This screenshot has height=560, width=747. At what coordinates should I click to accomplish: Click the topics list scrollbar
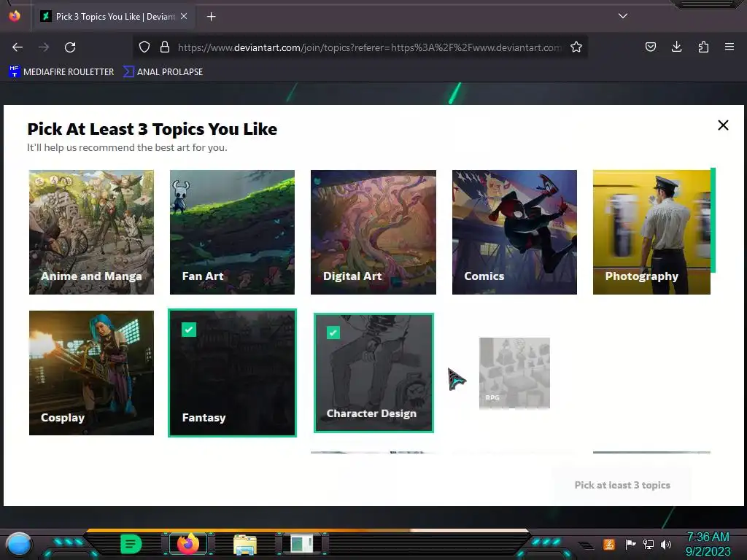pyautogui.click(x=713, y=220)
